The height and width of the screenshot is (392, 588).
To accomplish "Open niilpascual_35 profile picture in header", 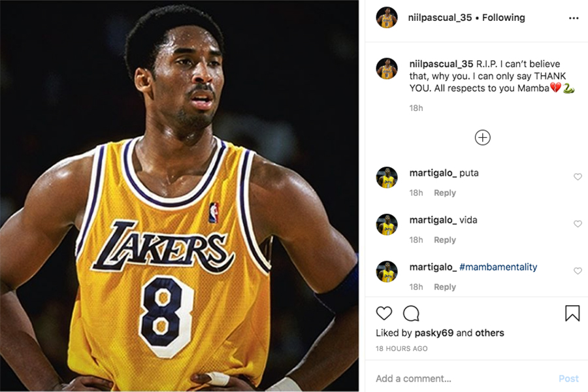I will click(x=387, y=18).
